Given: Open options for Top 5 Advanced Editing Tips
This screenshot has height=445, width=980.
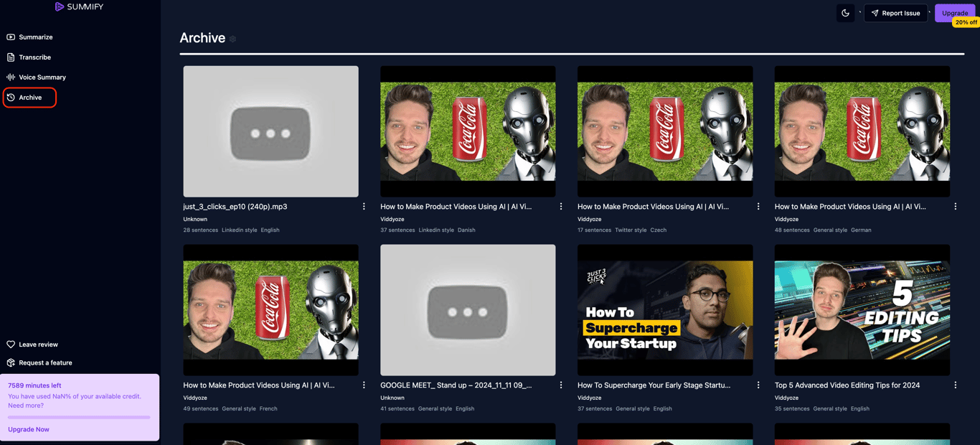Looking at the screenshot, I should pos(956,385).
